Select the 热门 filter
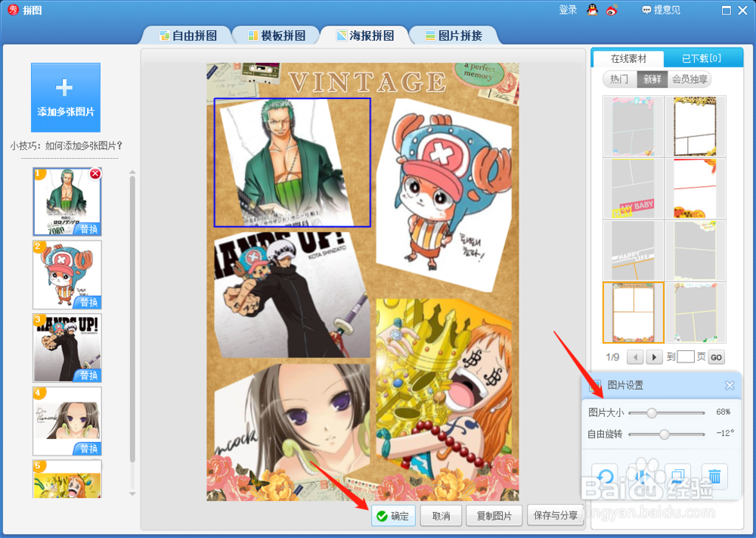This screenshot has width=756, height=538. click(x=620, y=79)
